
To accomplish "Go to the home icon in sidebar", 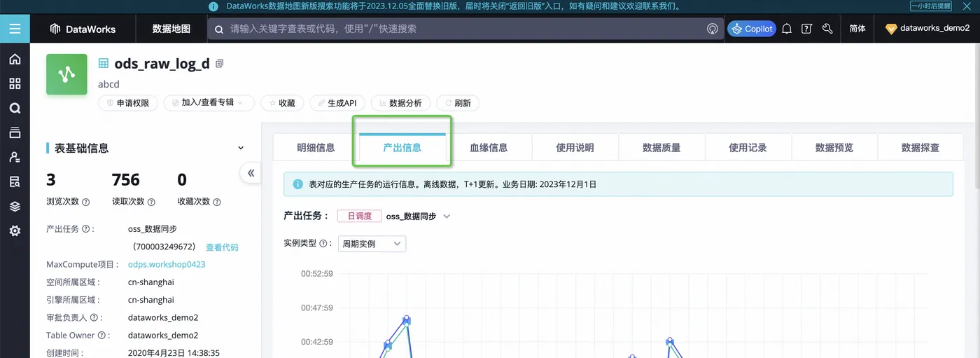I will point(15,60).
